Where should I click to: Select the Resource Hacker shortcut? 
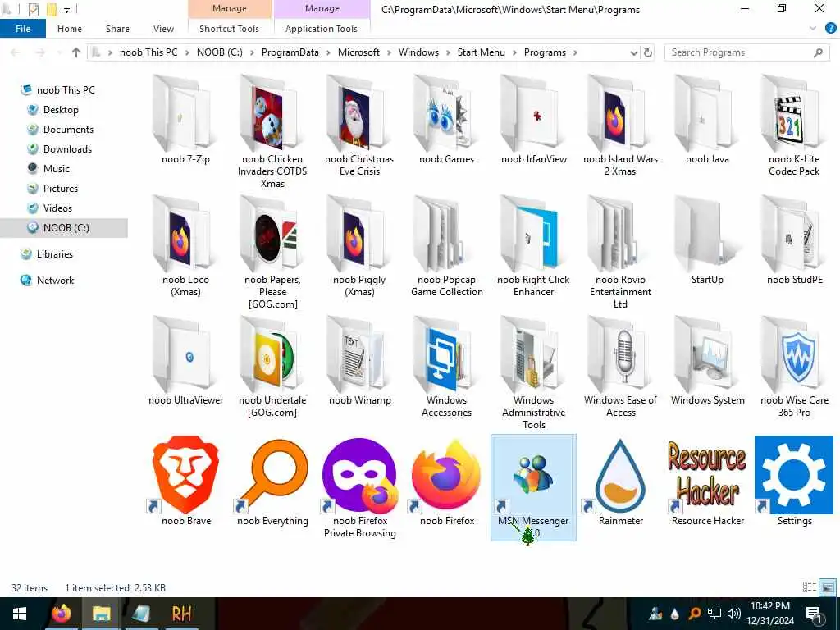coord(707,481)
